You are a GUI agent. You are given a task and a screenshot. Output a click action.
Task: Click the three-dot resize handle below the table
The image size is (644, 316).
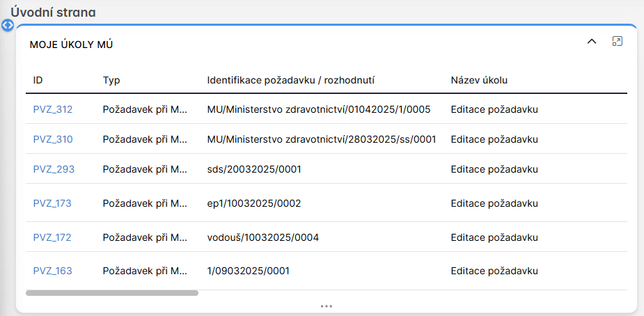coord(327,306)
